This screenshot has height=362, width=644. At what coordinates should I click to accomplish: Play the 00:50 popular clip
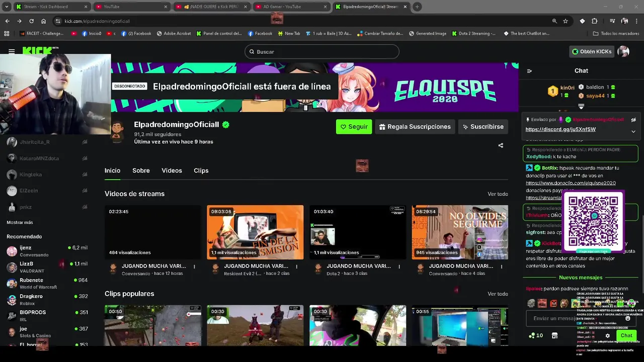[x=152, y=325]
